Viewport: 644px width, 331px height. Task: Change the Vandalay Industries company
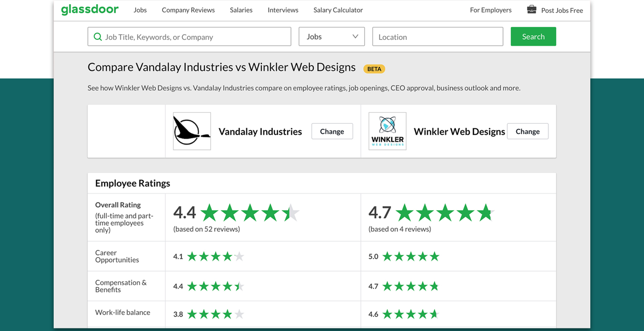pyautogui.click(x=332, y=131)
